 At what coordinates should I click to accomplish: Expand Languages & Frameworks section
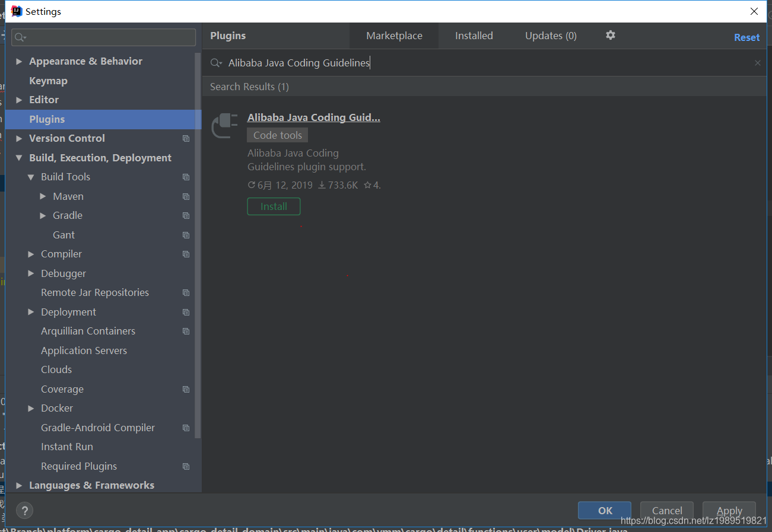point(19,485)
